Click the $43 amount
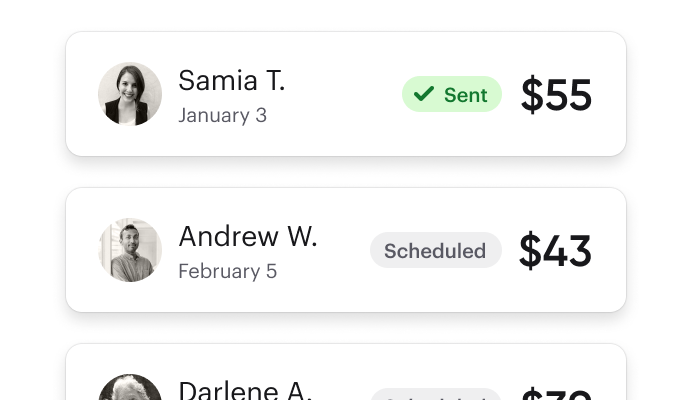Screen dimensions: 694x400 tap(555, 250)
